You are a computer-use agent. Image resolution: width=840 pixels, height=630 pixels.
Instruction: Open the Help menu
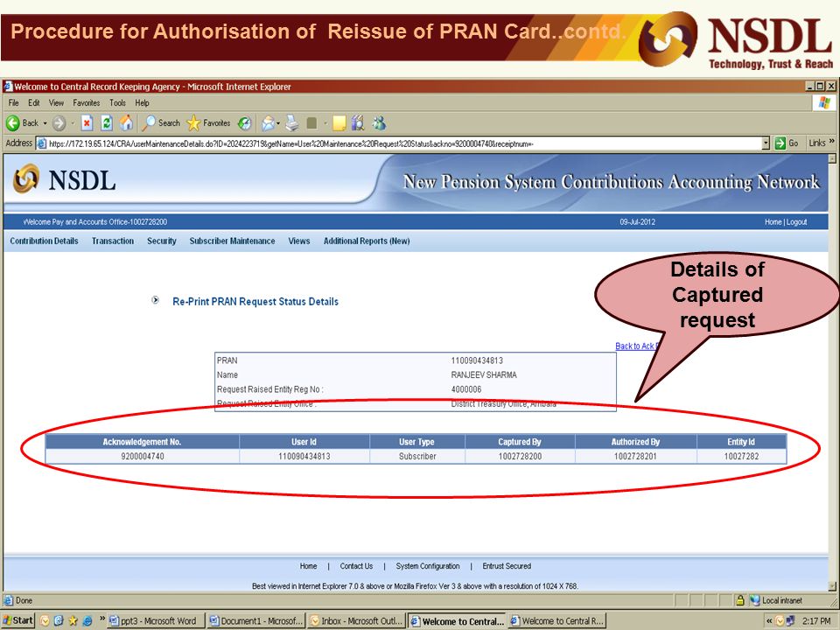tap(142, 103)
